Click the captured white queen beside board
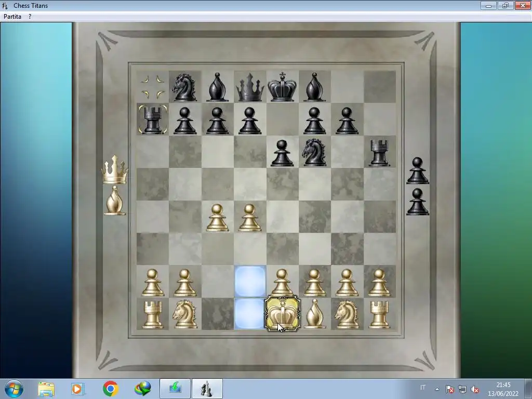Viewport: 532px width, 399px height. click(x=115, y=170)
